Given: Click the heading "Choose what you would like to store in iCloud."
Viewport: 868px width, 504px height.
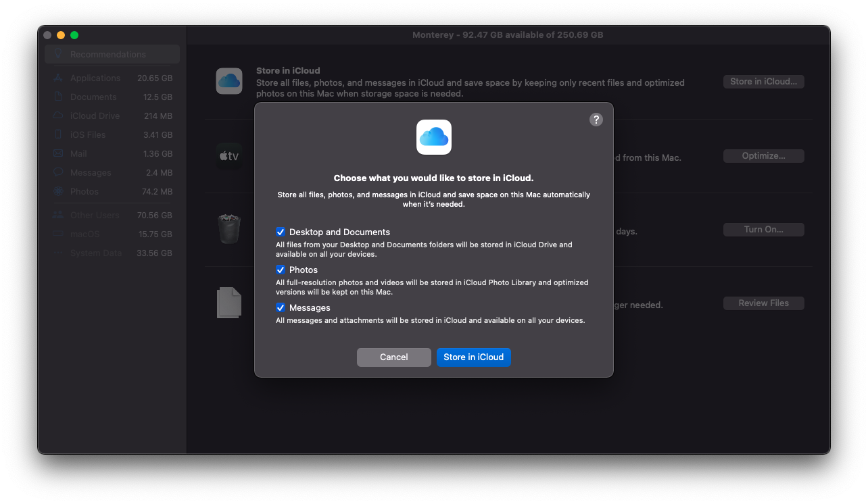Looking at the screenshot, I should (x=434, y=178).
